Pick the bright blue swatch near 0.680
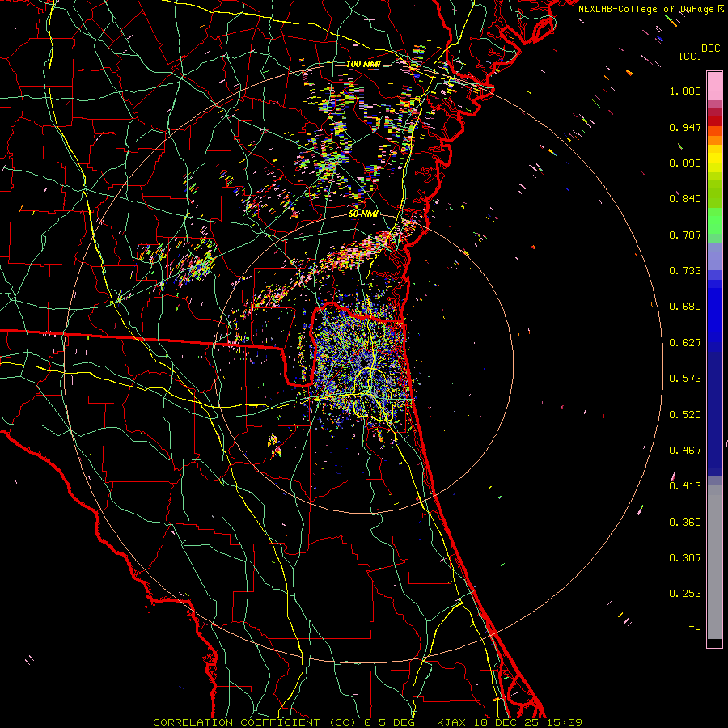 [x=714, y=309]
